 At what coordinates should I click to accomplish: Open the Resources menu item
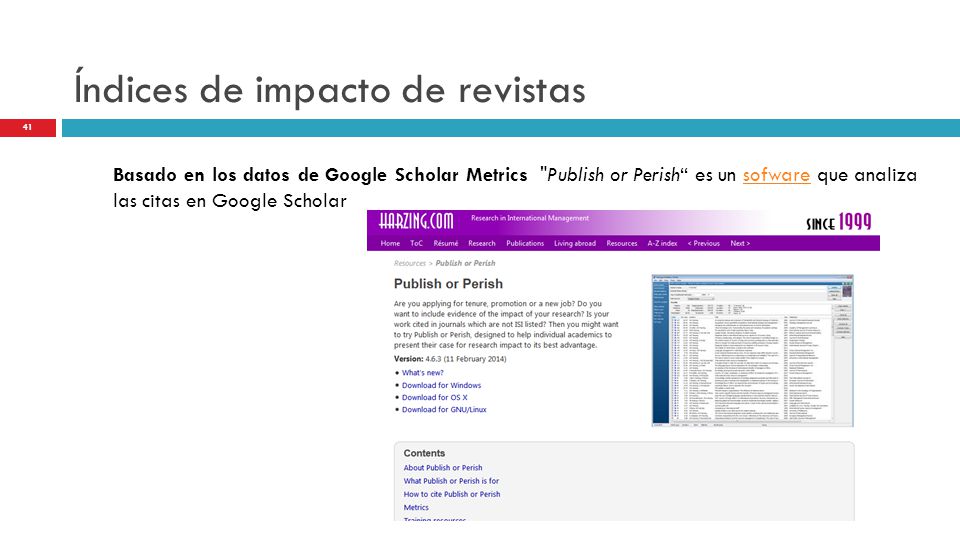[621, 243]
